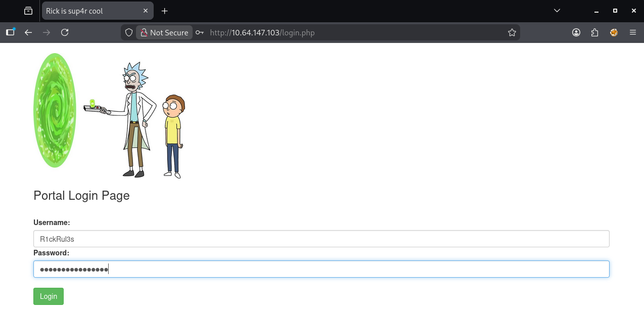Focus the Username field
This screenshot has height=310, width=644.
coord(321,239)
